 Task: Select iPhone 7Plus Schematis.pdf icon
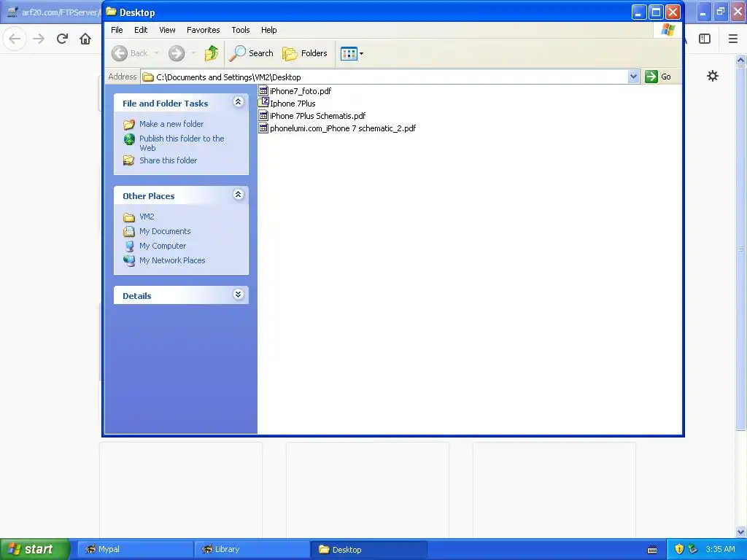(263, 115)
